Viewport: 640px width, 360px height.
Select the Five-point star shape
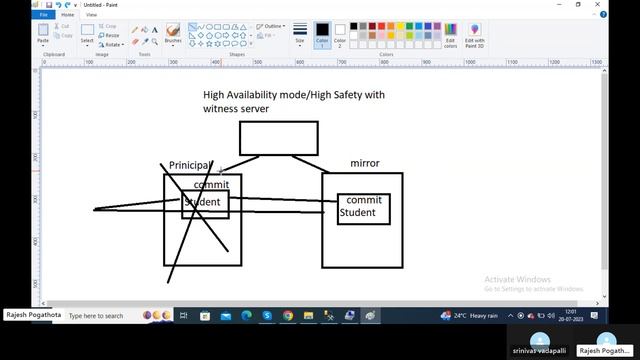[209, 44]
